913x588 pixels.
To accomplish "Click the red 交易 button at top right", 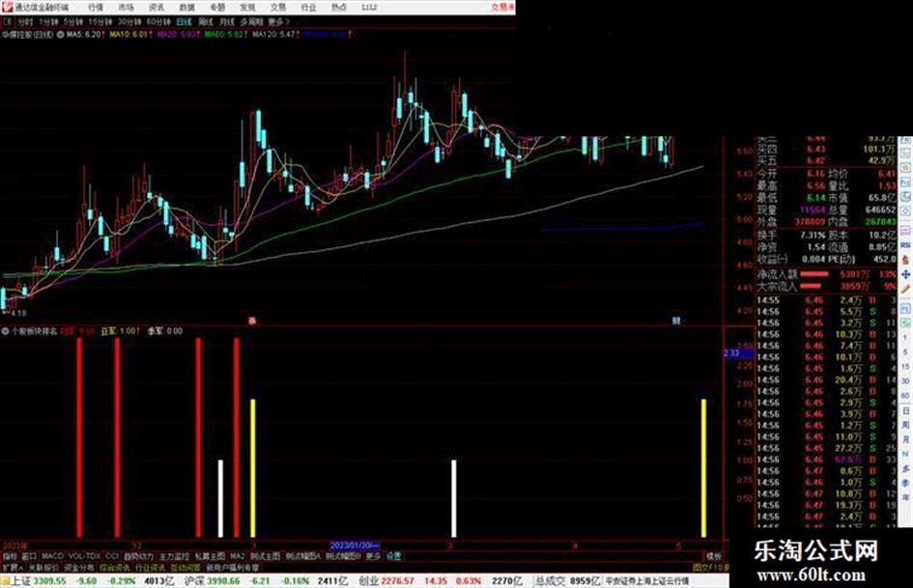I will [502, 8].
